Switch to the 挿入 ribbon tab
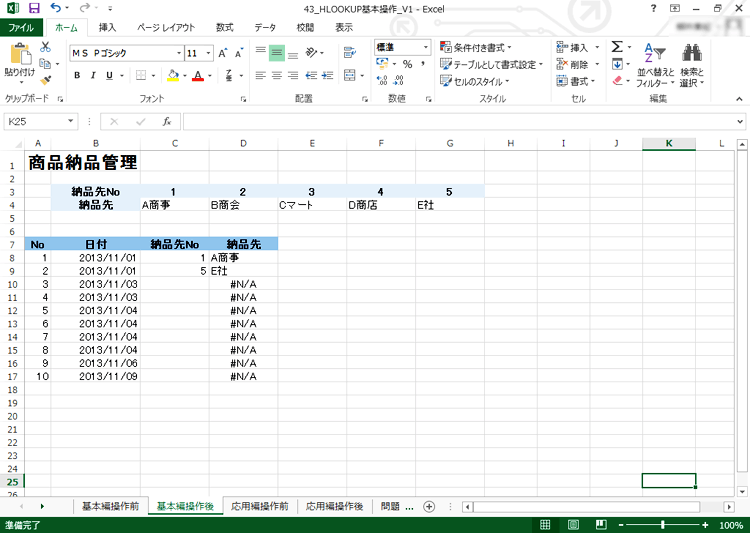Viewport: 750px width, 533px height. click(107, 27)
